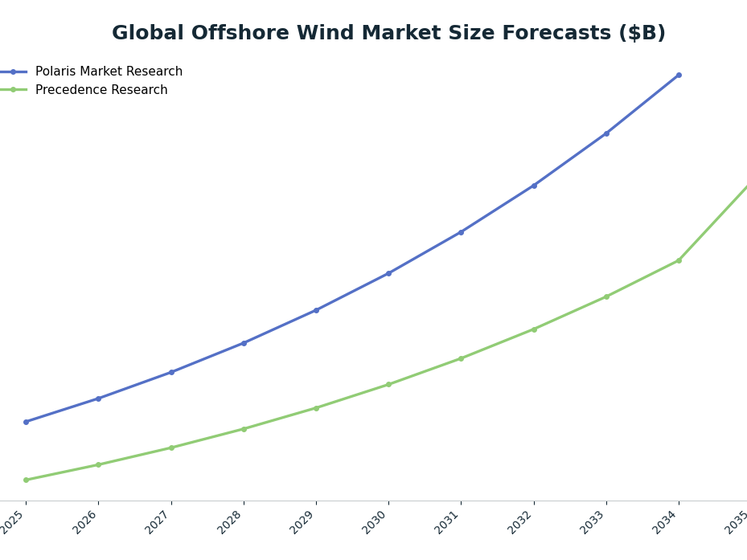The height and width of the screenshot is (560, 747).
Task: Select the Polaris Market Research legend label
Action: point(109,72)
